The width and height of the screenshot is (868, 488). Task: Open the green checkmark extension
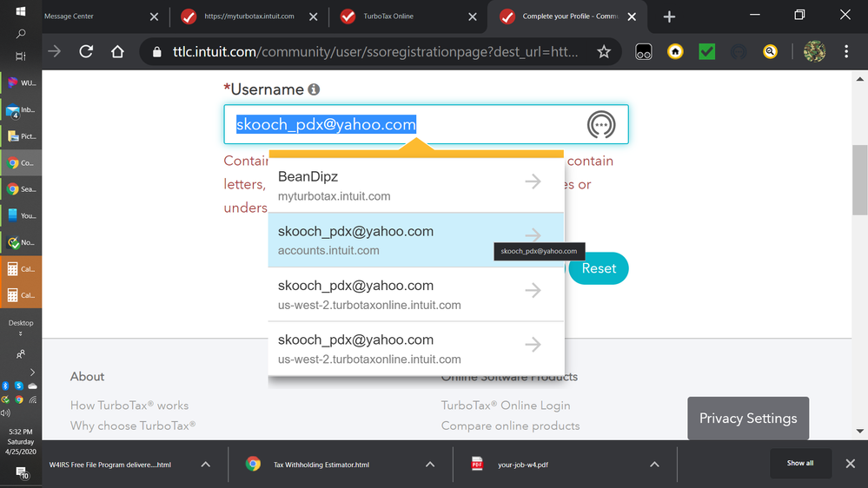[707, 51]
